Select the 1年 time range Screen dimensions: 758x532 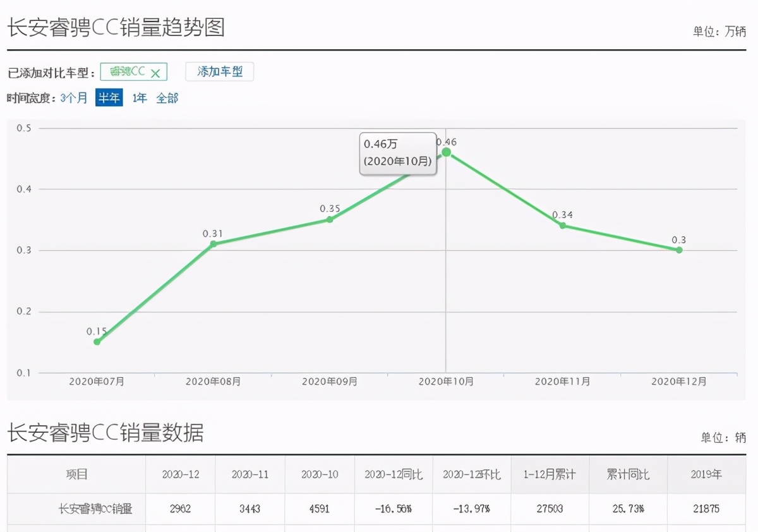tap(140, 98)
